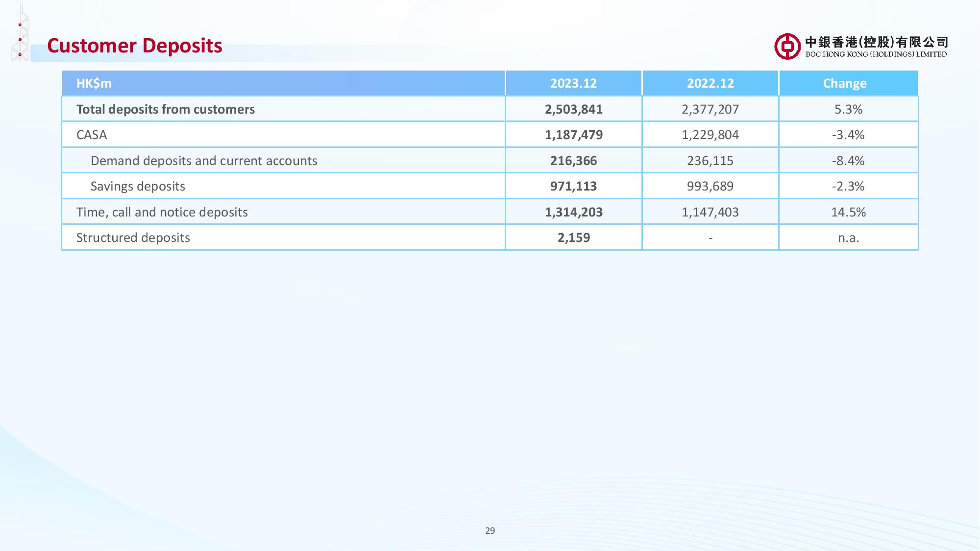Viewport: 980px width, 551px height.
Task: Click the Bank of China Tower graphic beside title
Action: pos(20,32)
